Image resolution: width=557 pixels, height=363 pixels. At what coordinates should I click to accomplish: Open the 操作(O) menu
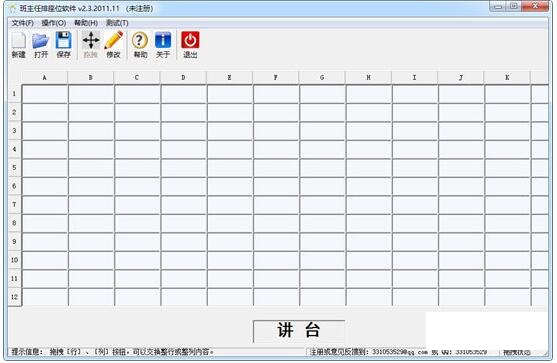pos(54,23)
